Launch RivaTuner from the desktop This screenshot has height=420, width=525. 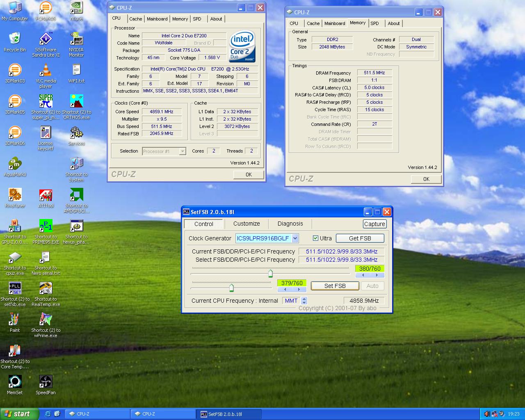[15, 198]
